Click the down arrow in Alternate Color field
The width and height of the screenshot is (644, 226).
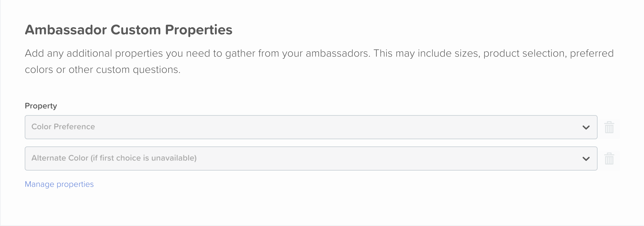click(586, 159)
